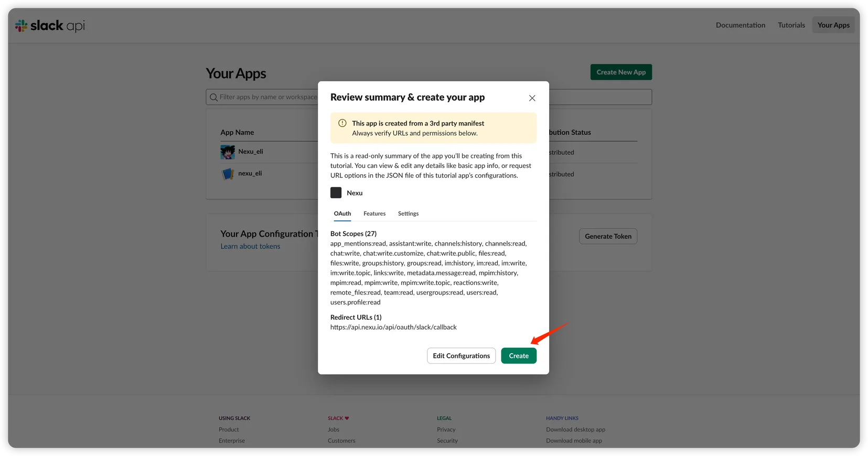Click the Redirect URLs (1) heading

click(356, 317)
